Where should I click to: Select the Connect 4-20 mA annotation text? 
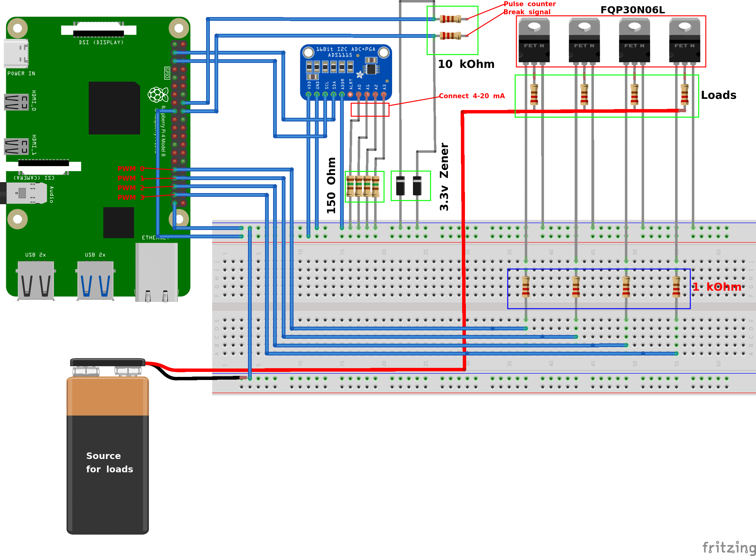(x=471, y=96)
